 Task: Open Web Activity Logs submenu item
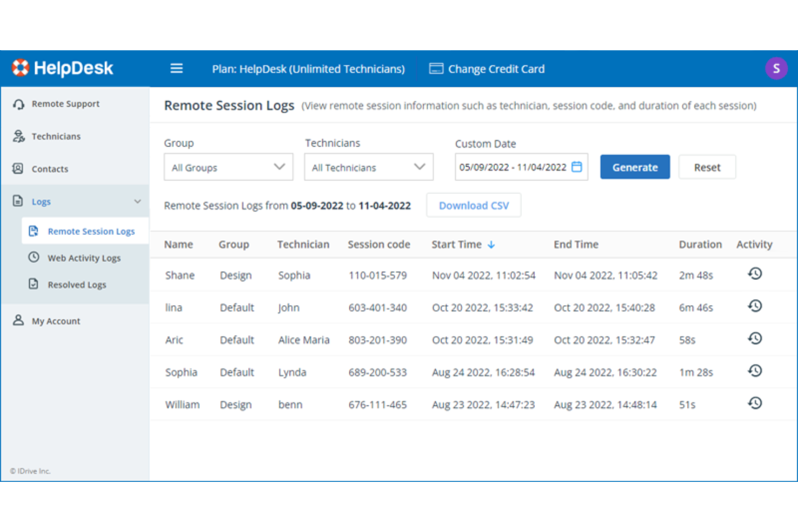[x=85, y=258]
